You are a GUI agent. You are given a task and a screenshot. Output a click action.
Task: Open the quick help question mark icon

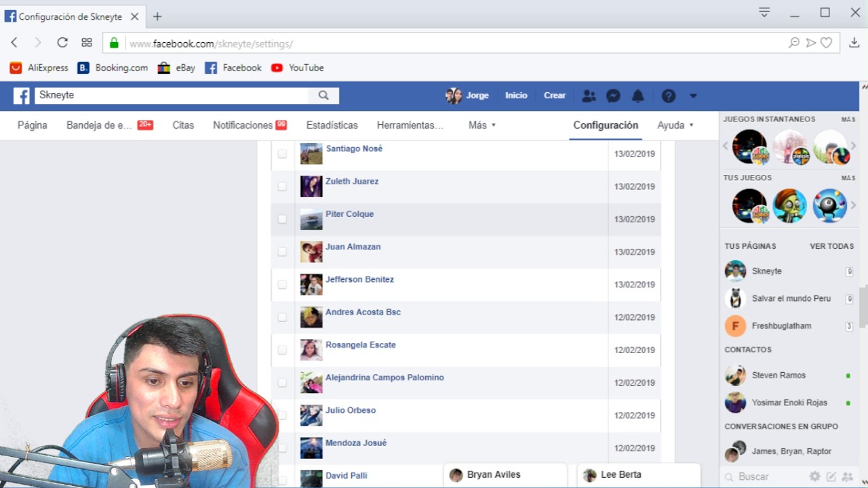(669, 96)
